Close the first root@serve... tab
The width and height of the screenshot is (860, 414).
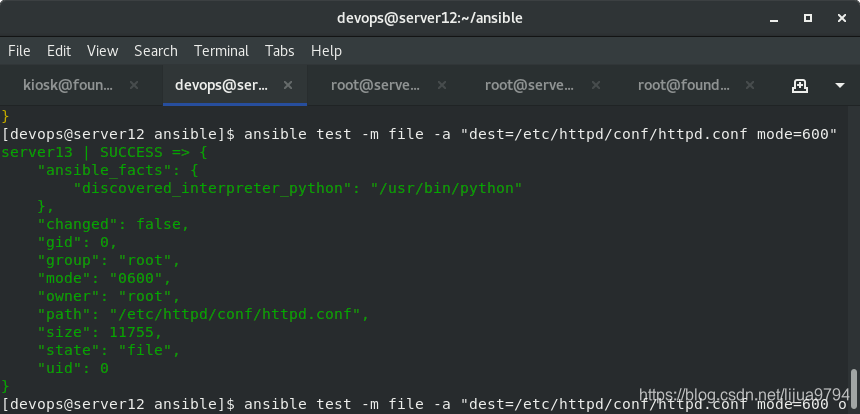(x=442, y=85)
